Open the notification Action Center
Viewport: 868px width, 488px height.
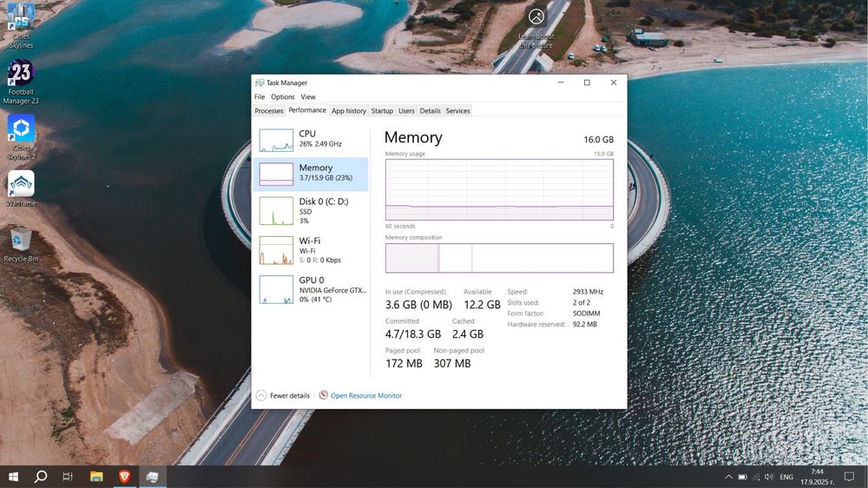849,477
